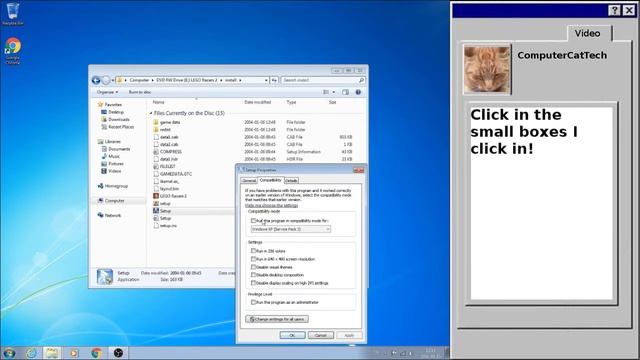
Task: Click the Search install input field
Action: coord(322,80)
